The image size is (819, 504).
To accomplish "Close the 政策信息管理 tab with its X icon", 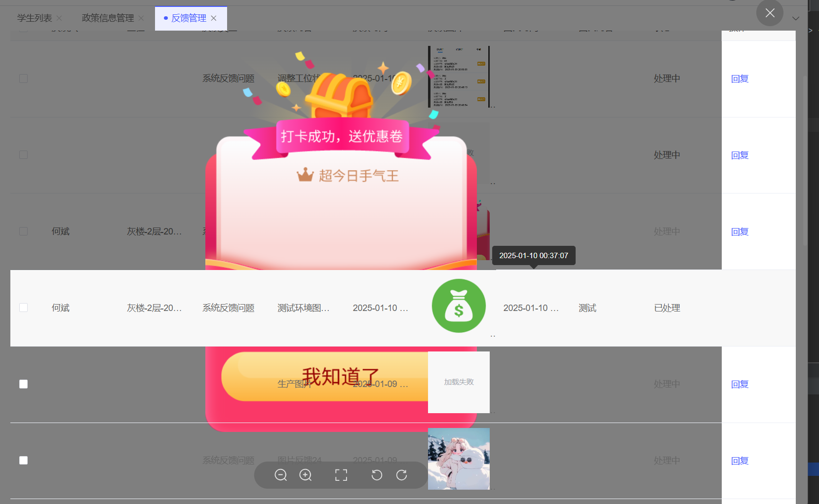I will pos(141,18).
